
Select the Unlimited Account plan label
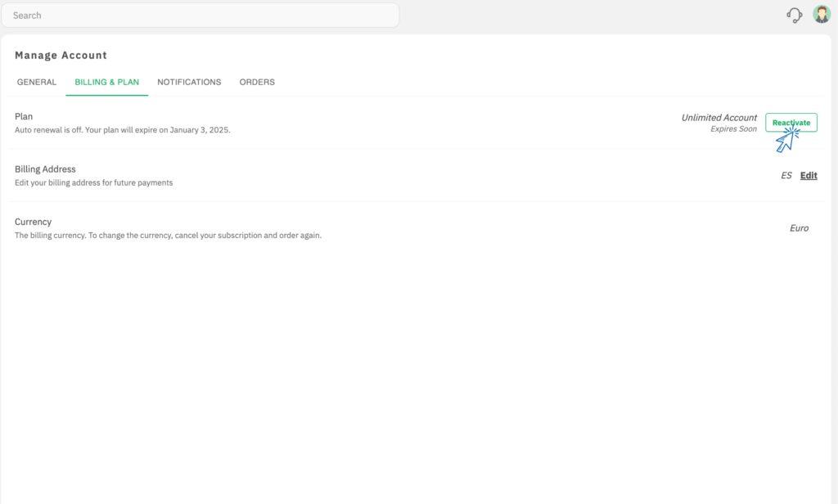pyautogui.click(x=719, y=118)
